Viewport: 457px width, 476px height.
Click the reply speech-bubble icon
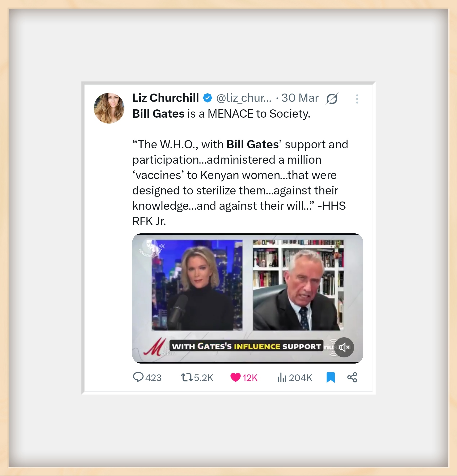pyautogui.click(x=138, y=377)
